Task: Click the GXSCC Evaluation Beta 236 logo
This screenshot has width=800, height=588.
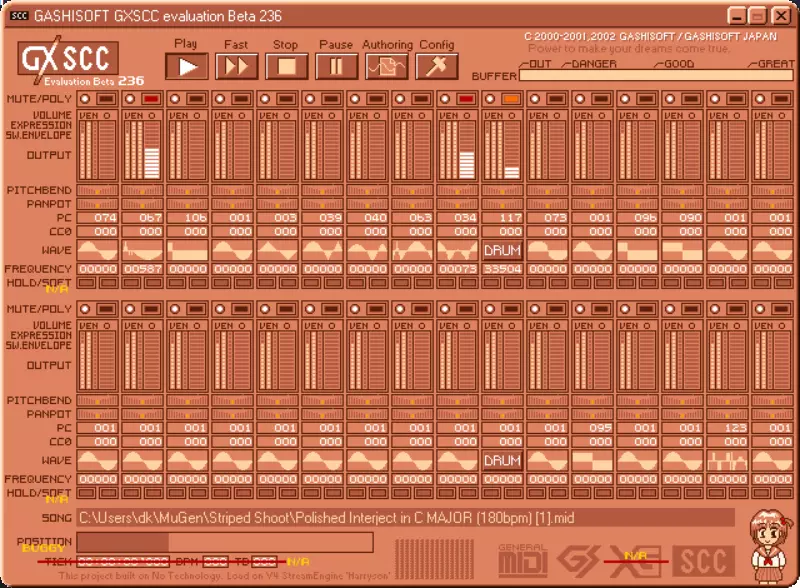Action: click(79, 61)
